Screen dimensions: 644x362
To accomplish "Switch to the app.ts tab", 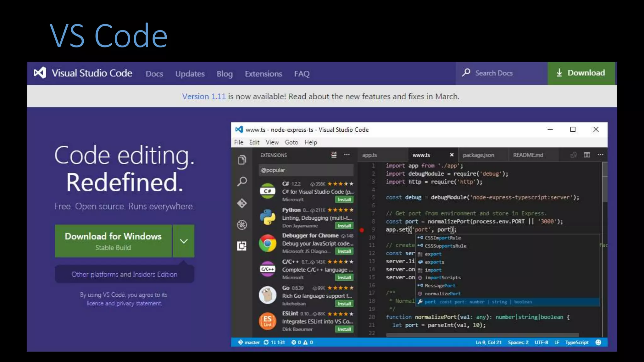I will 383,155.
